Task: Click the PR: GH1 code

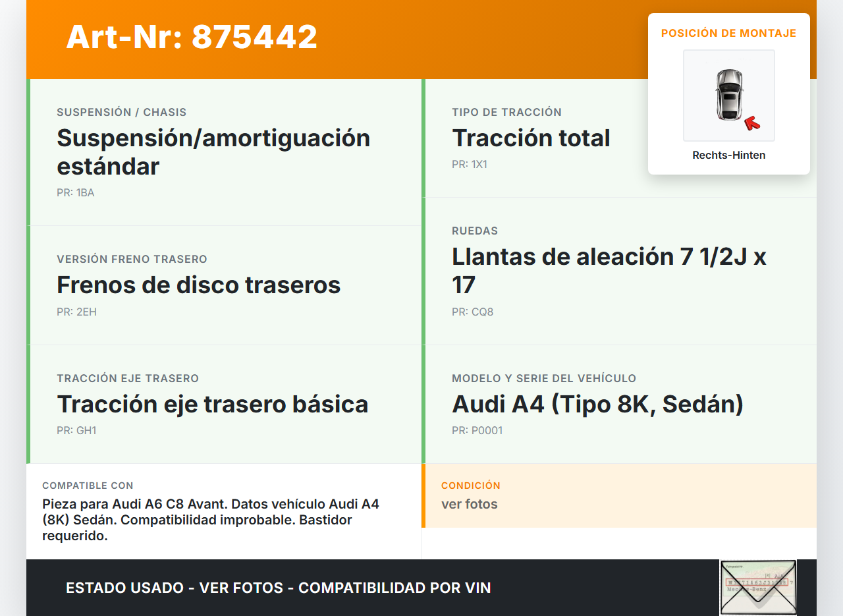Action: coord(76,431)
